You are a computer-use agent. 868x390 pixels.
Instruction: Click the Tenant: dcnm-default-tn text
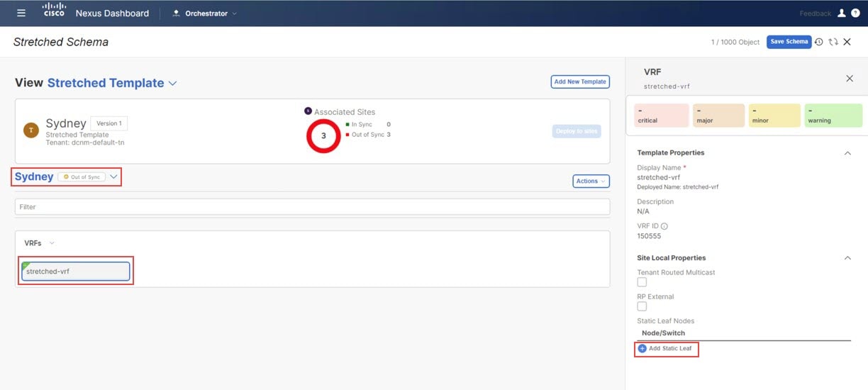click(x=85, y=143)
